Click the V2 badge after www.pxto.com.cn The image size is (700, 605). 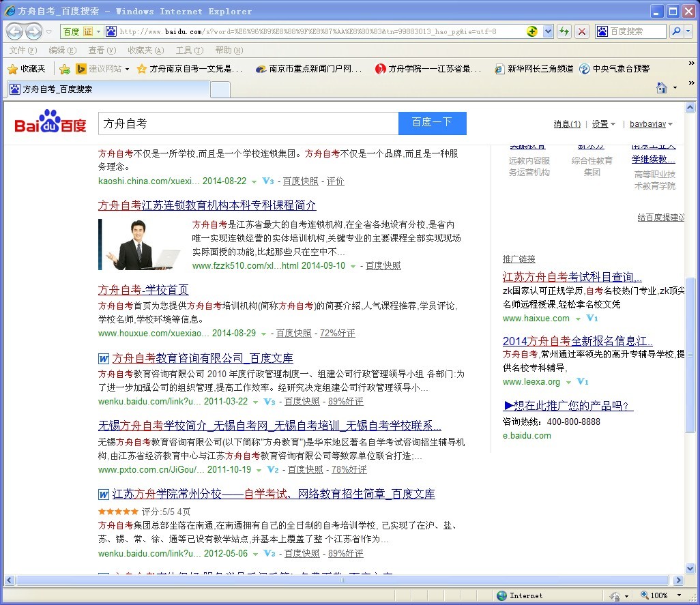coord(273,470)
